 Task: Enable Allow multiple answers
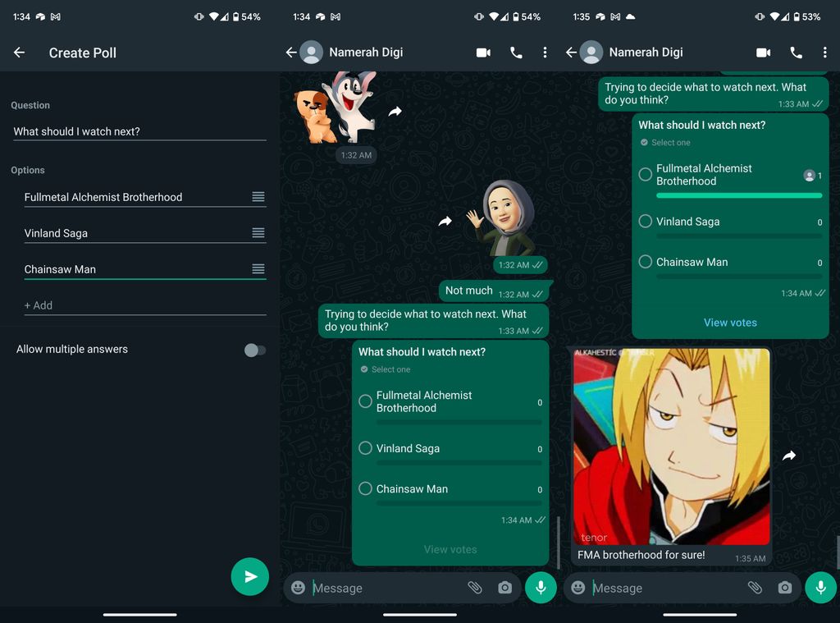254,349
